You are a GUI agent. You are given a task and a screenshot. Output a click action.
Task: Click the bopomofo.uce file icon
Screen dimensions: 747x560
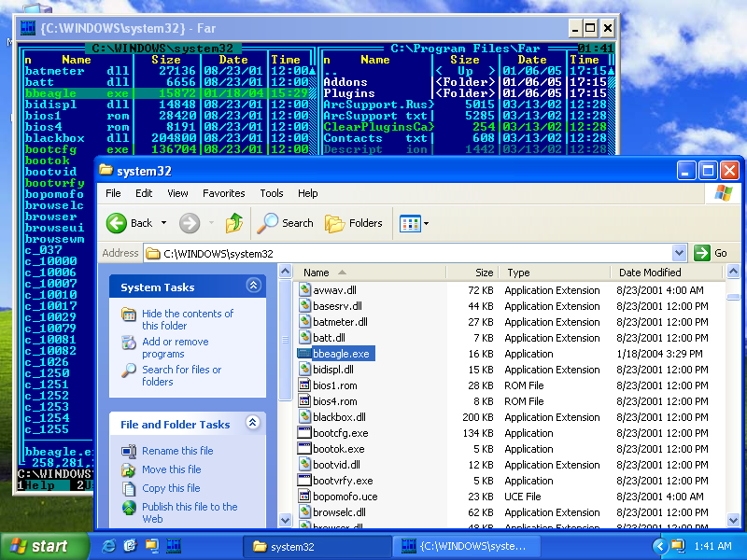[304, 497]
